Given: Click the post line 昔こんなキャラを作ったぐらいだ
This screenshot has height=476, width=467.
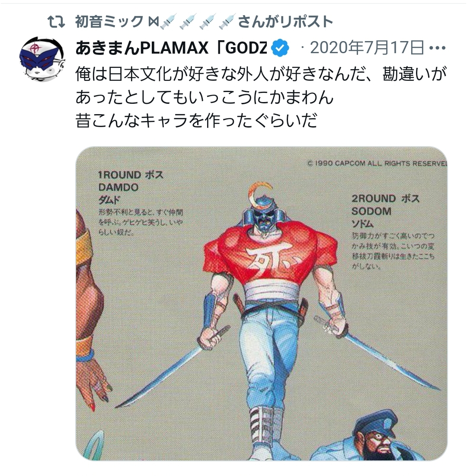Looking at the screenshot, I should coord(196,121).
